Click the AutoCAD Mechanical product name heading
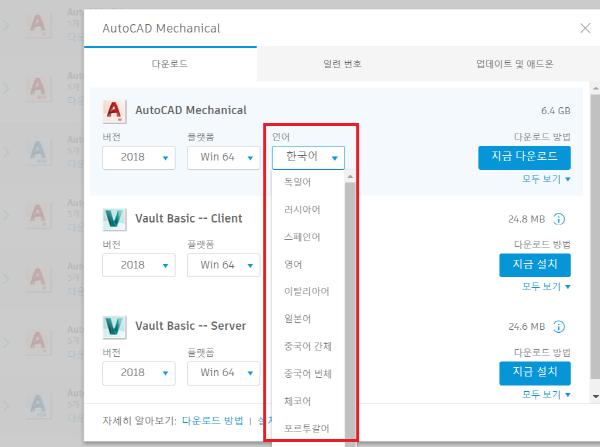Screen dimensions: 600x447 tap(191, 110)
